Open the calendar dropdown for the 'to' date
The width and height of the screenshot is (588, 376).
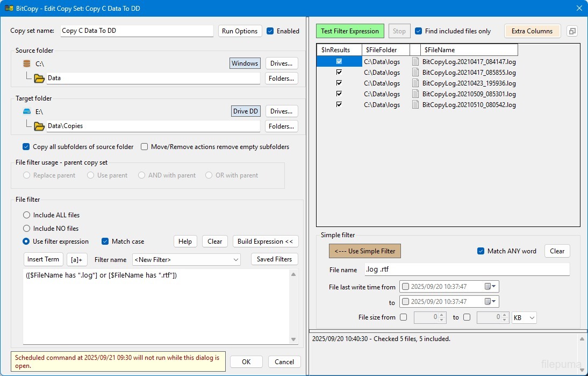pyautogui.click(x=491, y=302)
